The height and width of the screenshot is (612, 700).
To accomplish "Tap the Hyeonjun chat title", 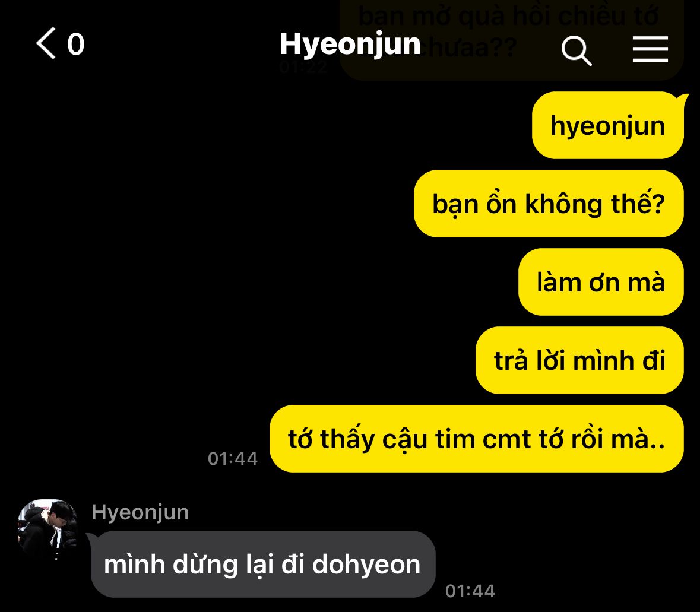I will [350, 45].
